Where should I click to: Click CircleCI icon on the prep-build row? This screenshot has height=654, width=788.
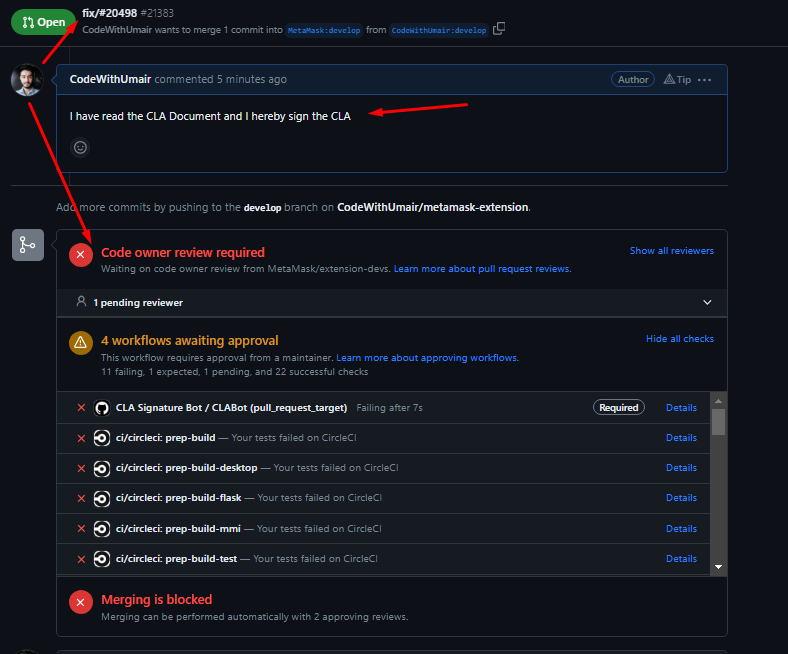click(x=102, y=438)
